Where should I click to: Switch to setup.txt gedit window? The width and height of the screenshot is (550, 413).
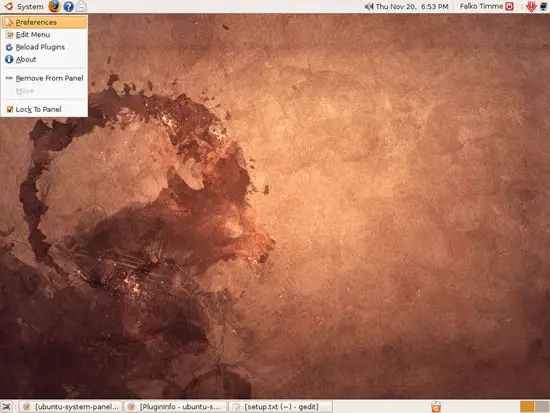[280, 407]
